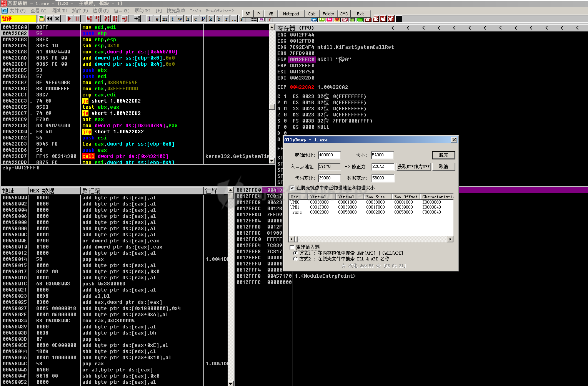Viewport: 588px width, 386px height.
Task: Click the 起始地址 input field with 400000
Action: tap(330, 155)
